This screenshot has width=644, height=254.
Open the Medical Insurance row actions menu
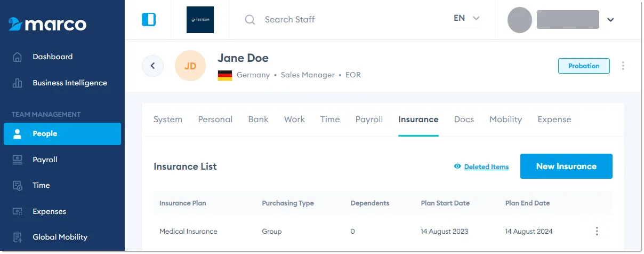pyautogui.click(x=597, y=232)
